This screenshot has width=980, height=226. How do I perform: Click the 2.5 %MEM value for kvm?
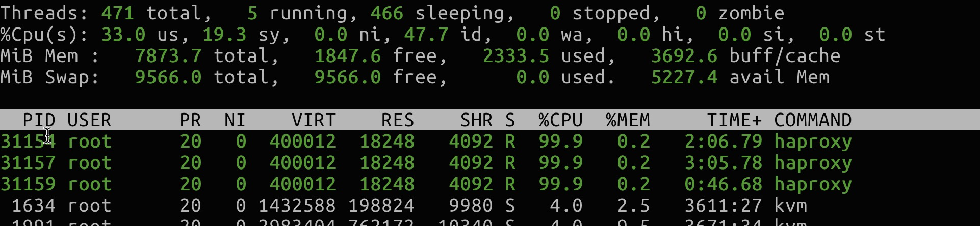633,206
